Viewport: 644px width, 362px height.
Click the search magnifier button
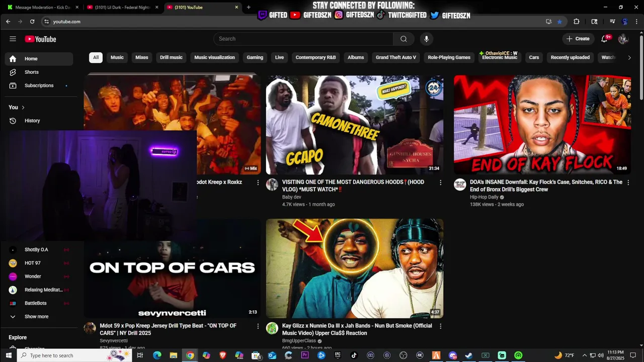404,39
